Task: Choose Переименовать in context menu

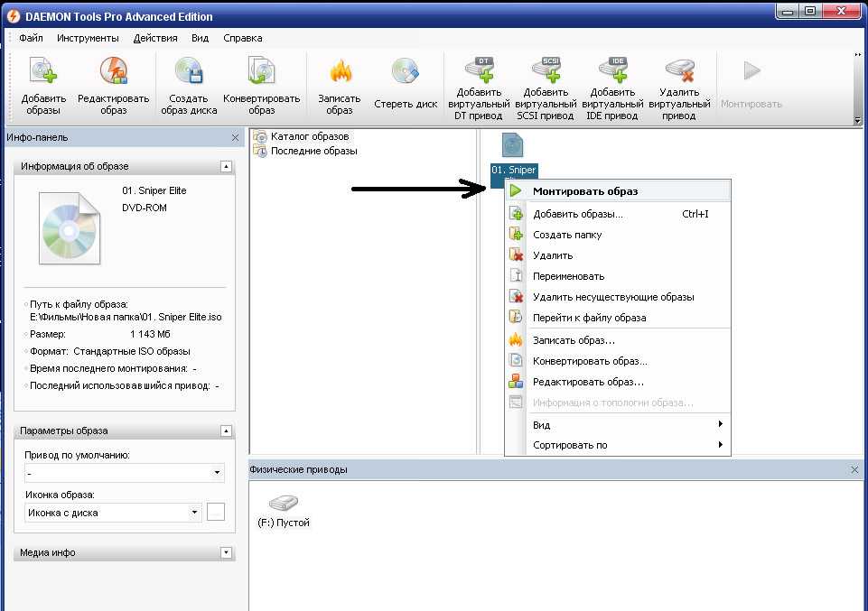Action: (x=618, y=276)
